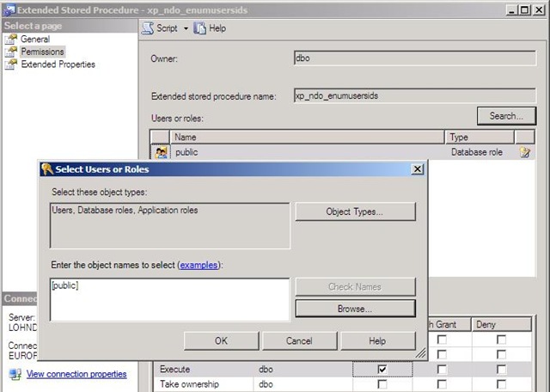Select the public row name
The image size is (550, 392).
tap(186, 152)
